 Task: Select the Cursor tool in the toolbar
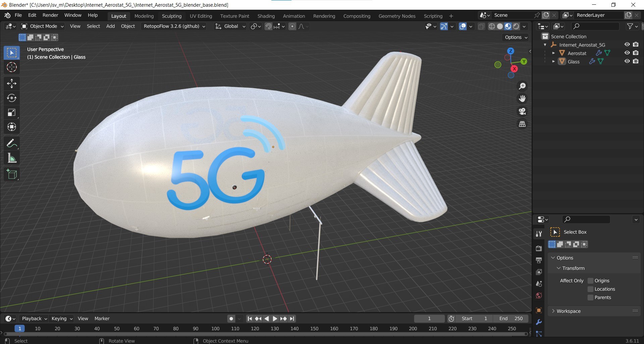click(x=12, y=67)
